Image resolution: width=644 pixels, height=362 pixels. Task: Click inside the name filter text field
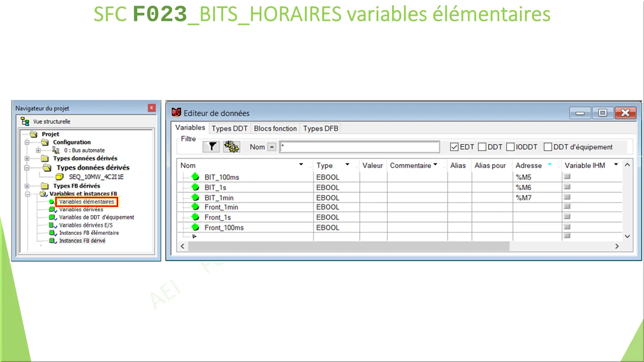pos(359,147)
